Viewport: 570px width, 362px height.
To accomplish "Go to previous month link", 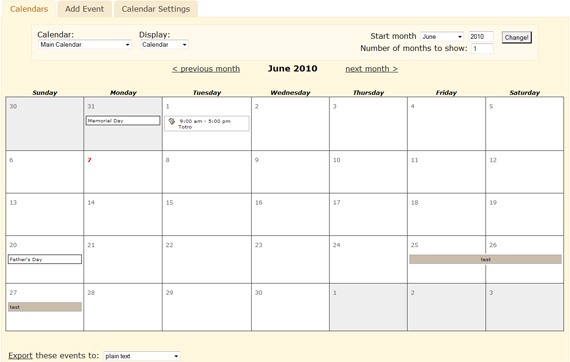I will 206,69.
